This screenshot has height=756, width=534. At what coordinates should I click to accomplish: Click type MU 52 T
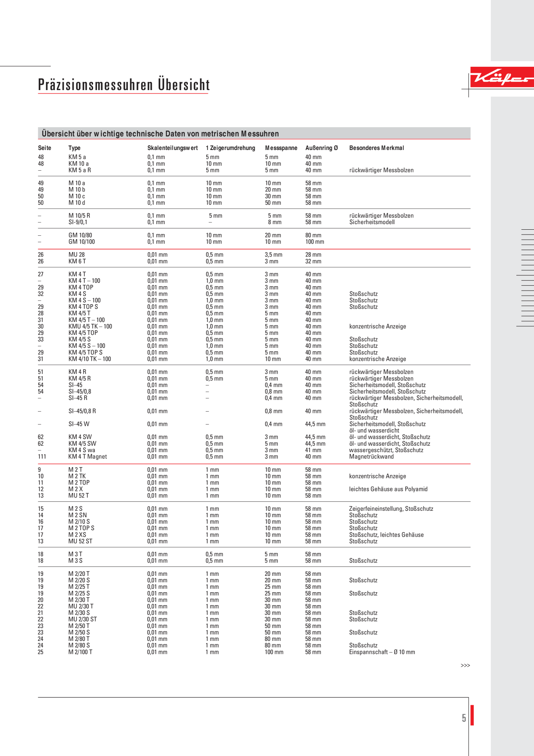78,496
